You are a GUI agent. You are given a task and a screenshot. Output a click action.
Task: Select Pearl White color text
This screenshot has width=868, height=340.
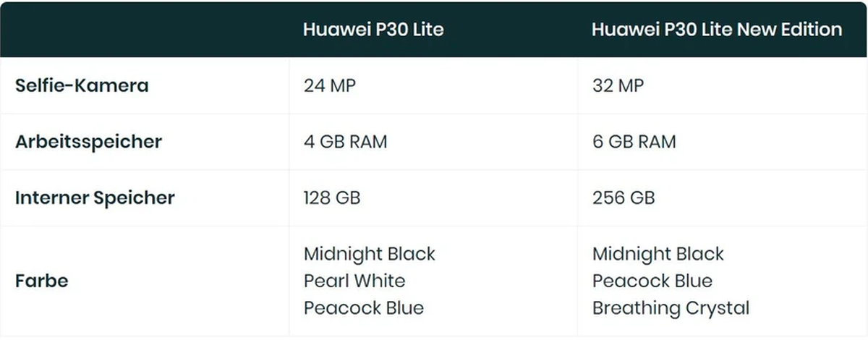click(x=354, y=281)
